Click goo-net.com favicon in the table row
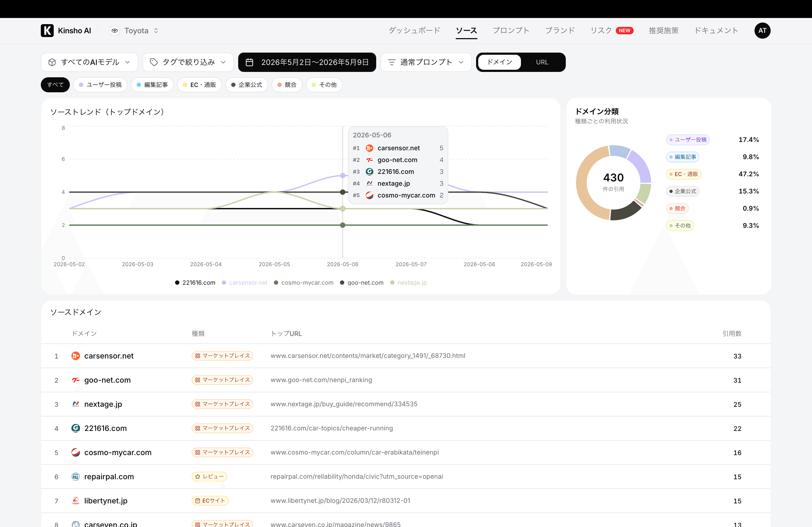Viewport: 812px width, 527px height. click(x=75, y=380)
